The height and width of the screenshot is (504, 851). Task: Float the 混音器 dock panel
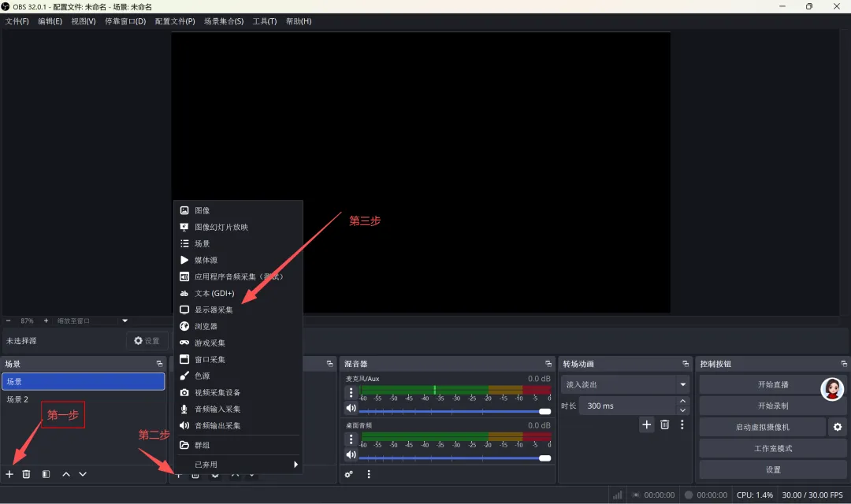pos(548,364)
